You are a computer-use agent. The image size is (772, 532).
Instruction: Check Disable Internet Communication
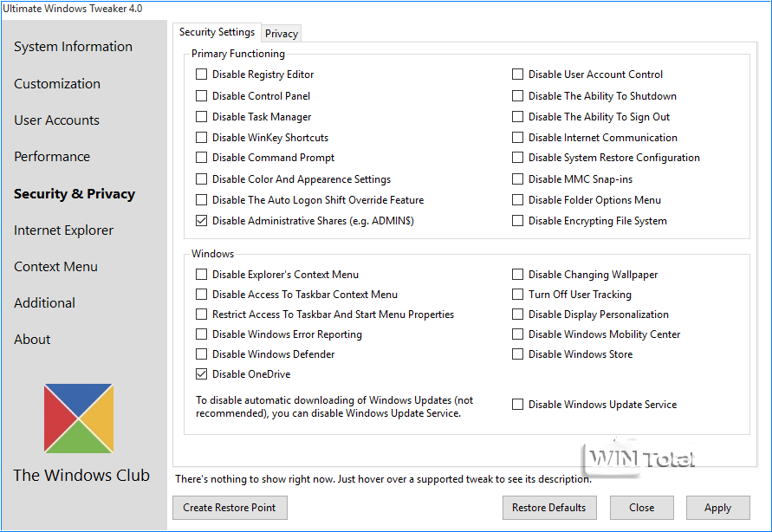pos(517,137)
